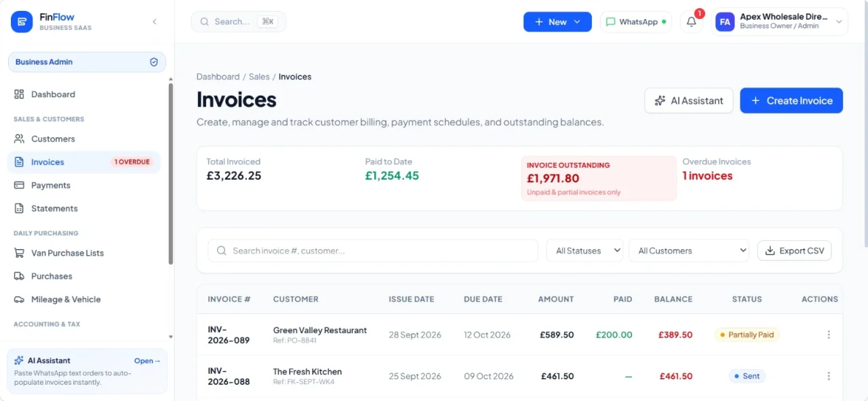Click the Dashboard grid icon

pyautogui.click(x=19, y=94)
